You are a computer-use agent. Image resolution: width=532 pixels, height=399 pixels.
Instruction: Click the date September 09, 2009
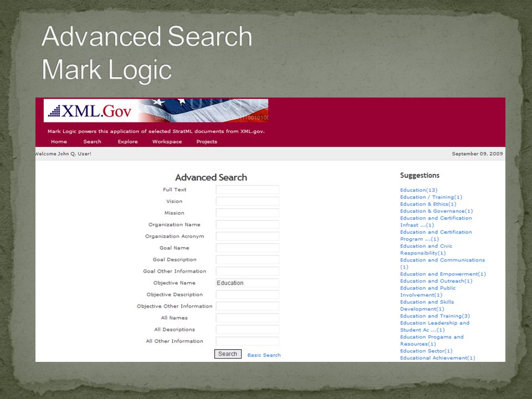[x=477, y=154]
